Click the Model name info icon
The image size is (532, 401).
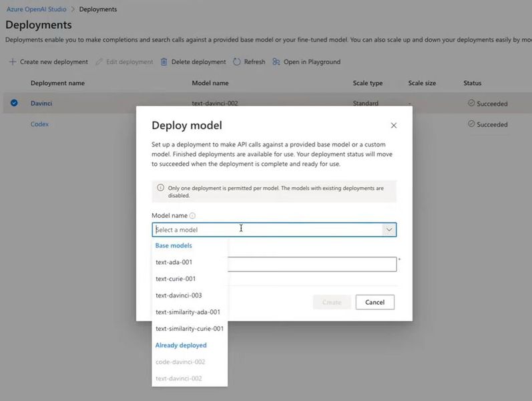click(x=192, y=216)
